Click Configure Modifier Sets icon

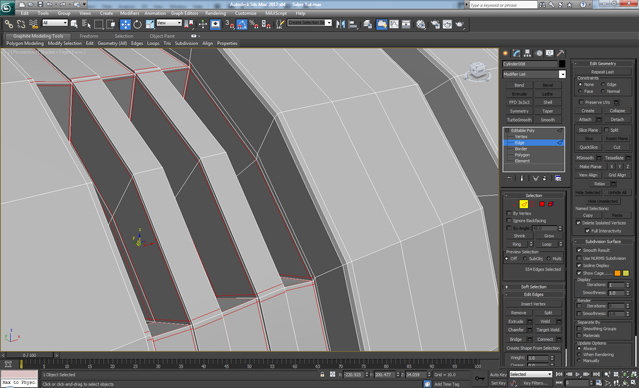[558, 179]
